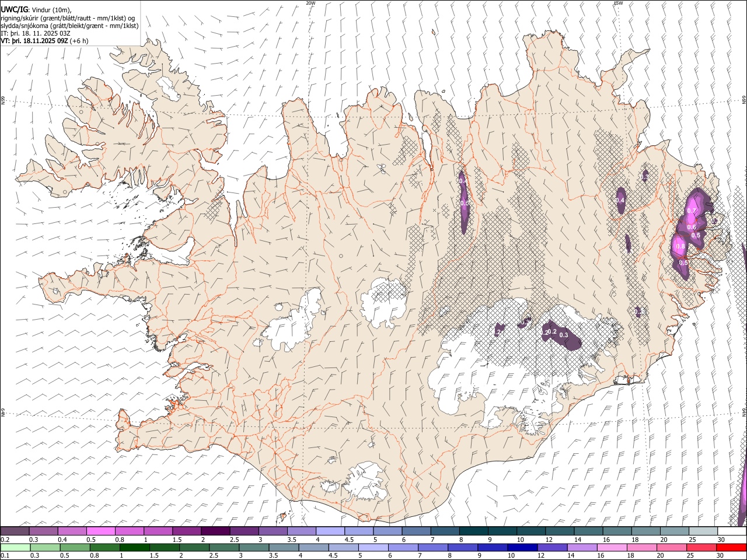
Task: Click the '0.3' value on the glacier patch
Action: [564, 335]
